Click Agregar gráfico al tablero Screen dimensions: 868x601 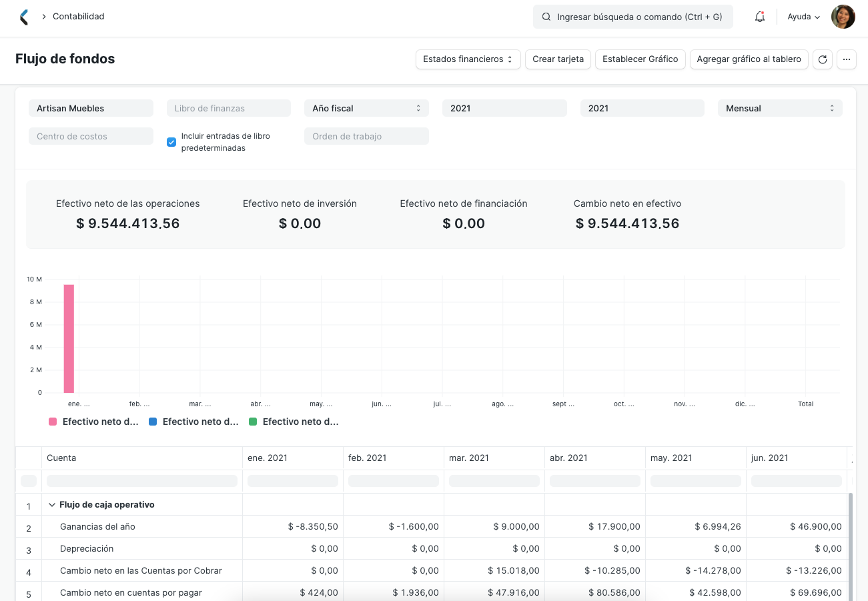coord(749,59)
